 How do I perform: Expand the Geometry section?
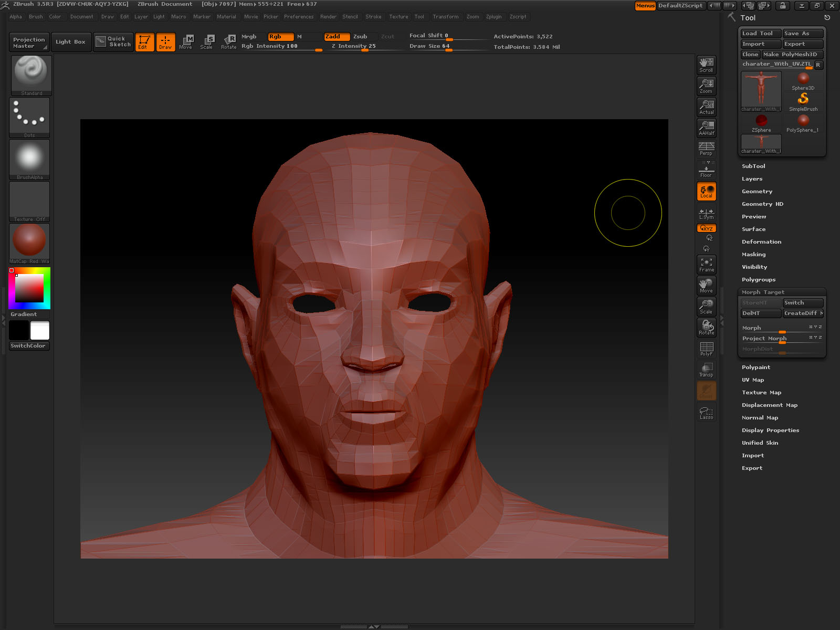coord(757,191)
